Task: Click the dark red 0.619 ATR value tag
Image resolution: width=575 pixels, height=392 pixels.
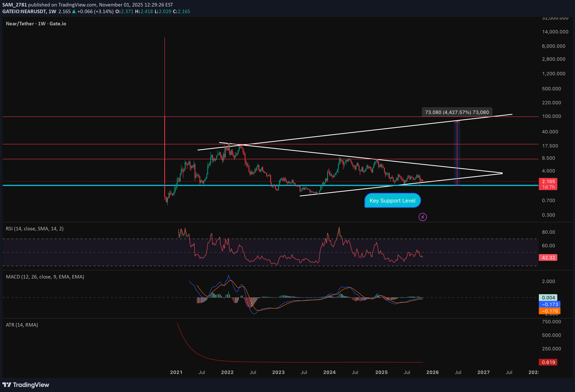Action: click(x=548, y=362)
